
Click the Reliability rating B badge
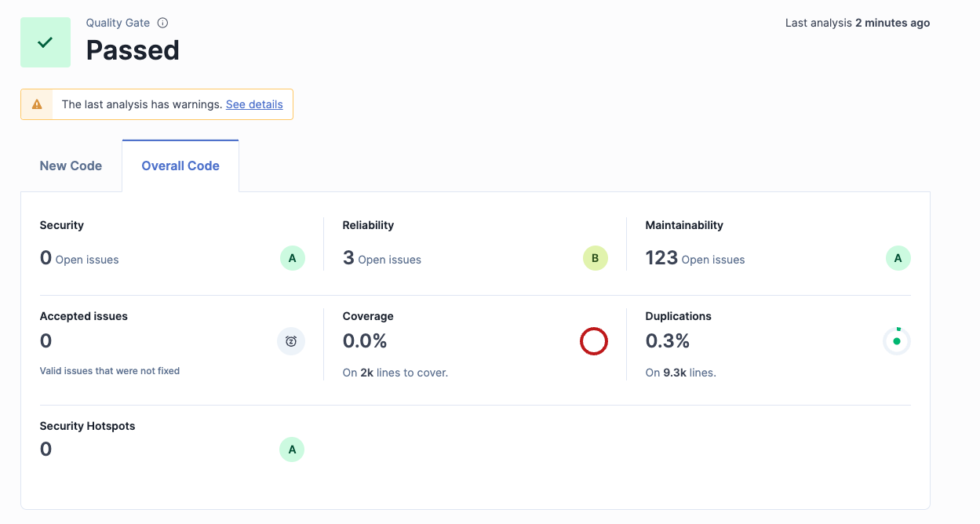point(596,258)
